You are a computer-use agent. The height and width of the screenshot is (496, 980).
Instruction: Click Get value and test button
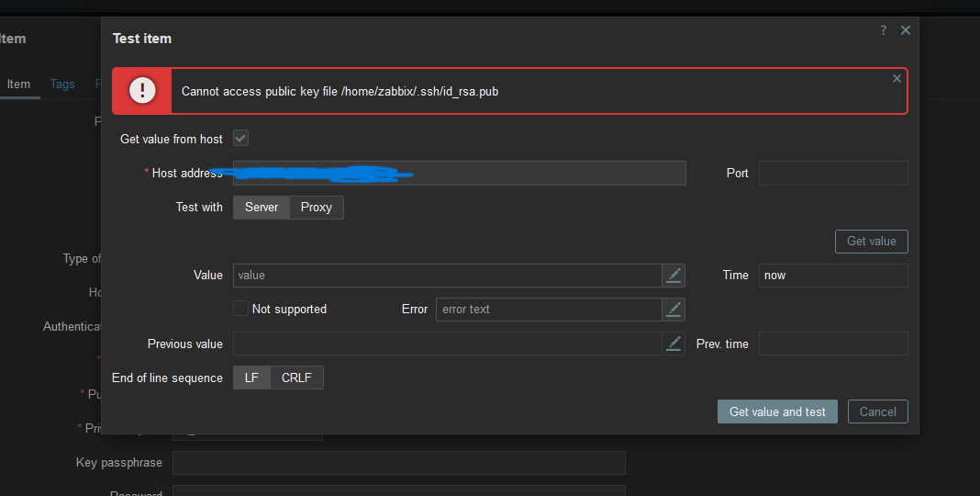click(777, 411)
